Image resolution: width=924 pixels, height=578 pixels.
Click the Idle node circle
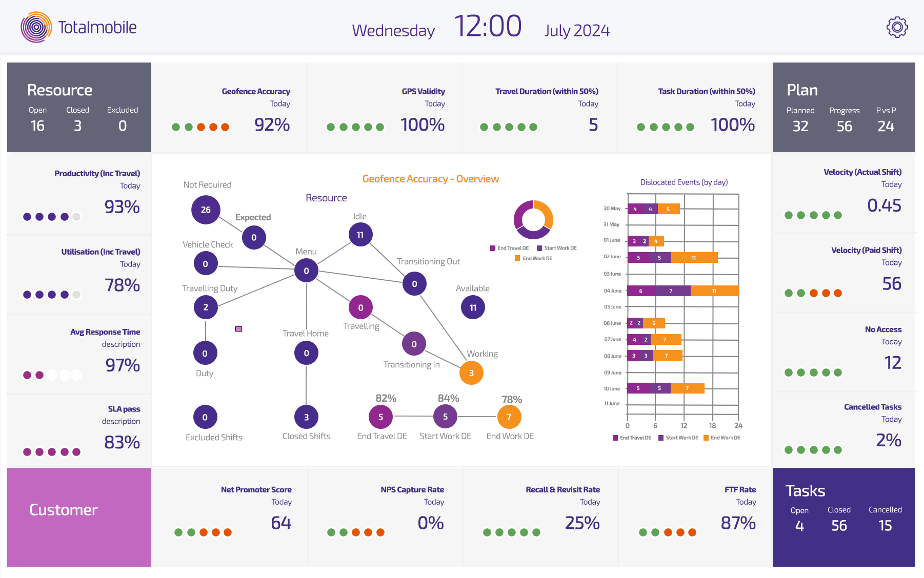point(360,235)
